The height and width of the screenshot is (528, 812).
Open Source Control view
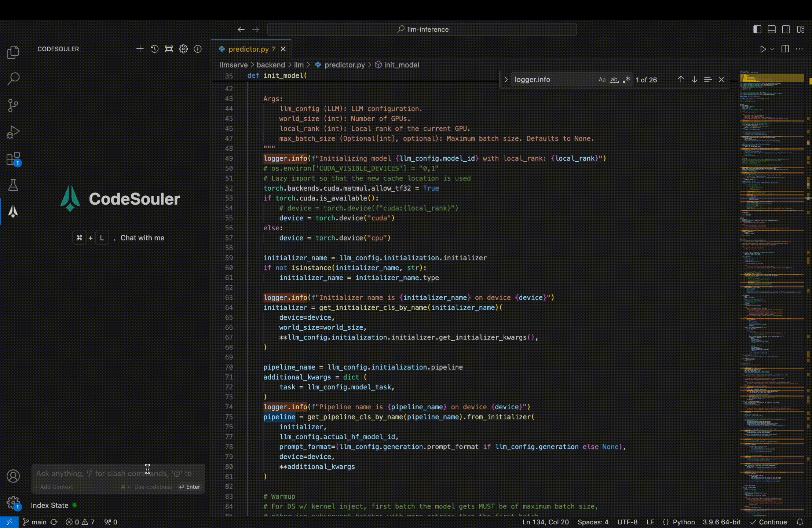13,105
